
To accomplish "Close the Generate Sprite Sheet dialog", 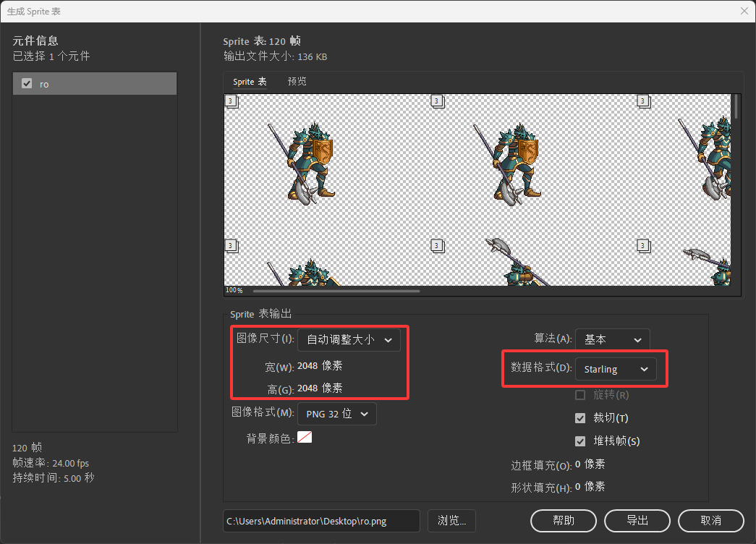I will click(x=744, y=11).
